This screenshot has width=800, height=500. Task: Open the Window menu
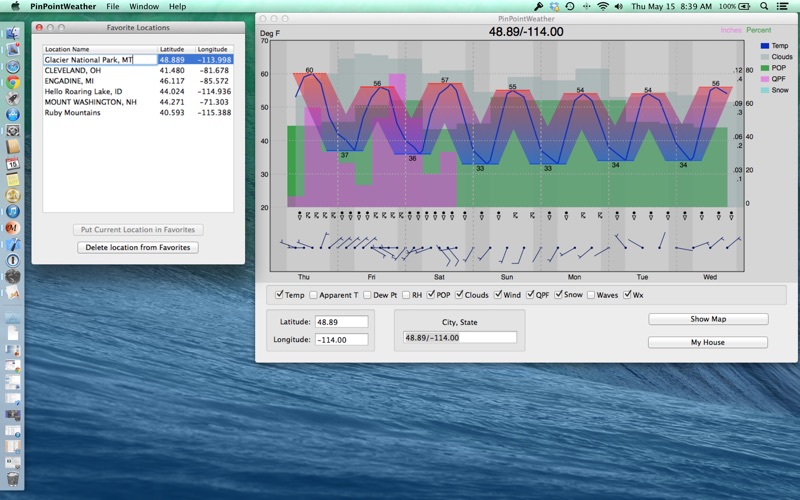click(144, 6)
